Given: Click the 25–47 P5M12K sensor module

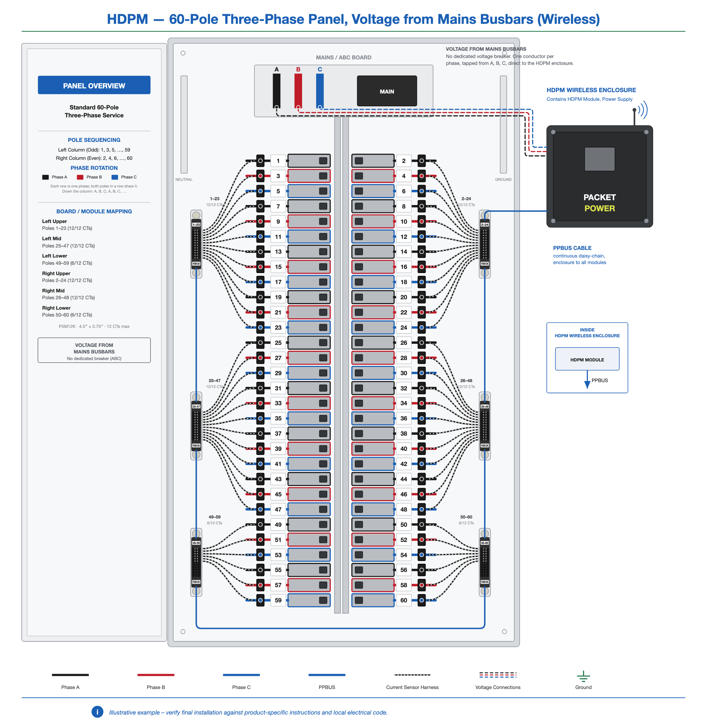Looking at the screenshot, I should pyautogui.click(x=196, y=426).
